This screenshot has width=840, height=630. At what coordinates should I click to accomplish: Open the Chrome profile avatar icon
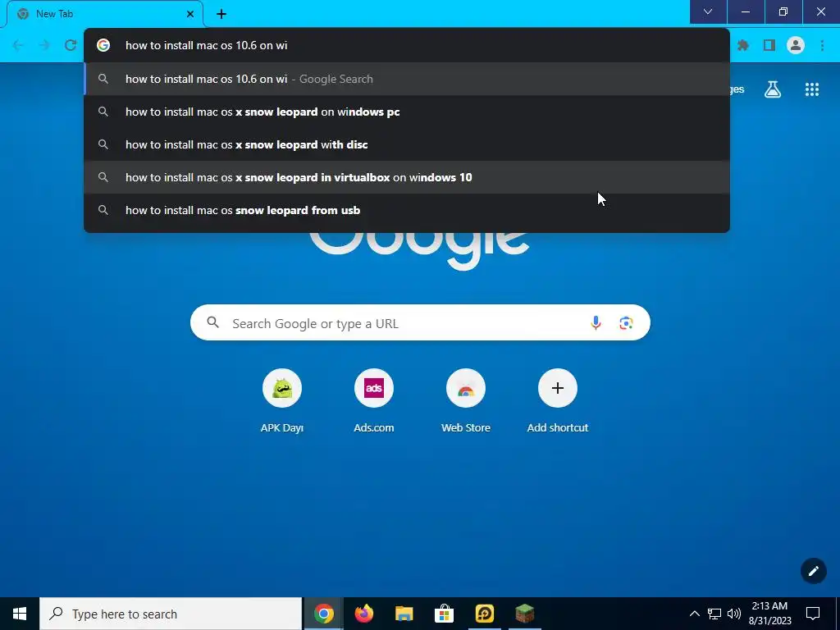point(796,46)
